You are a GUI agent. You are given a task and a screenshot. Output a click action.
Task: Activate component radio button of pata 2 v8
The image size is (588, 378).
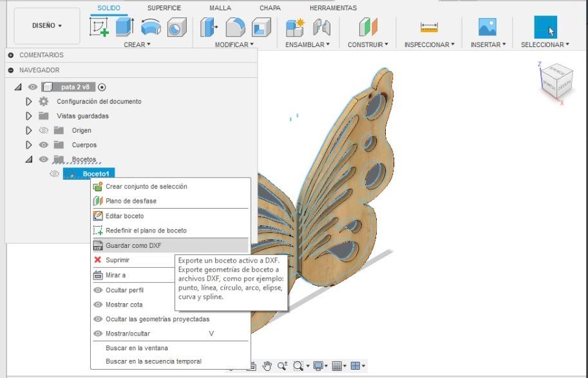pyautogui.click(x=102, y=87)
